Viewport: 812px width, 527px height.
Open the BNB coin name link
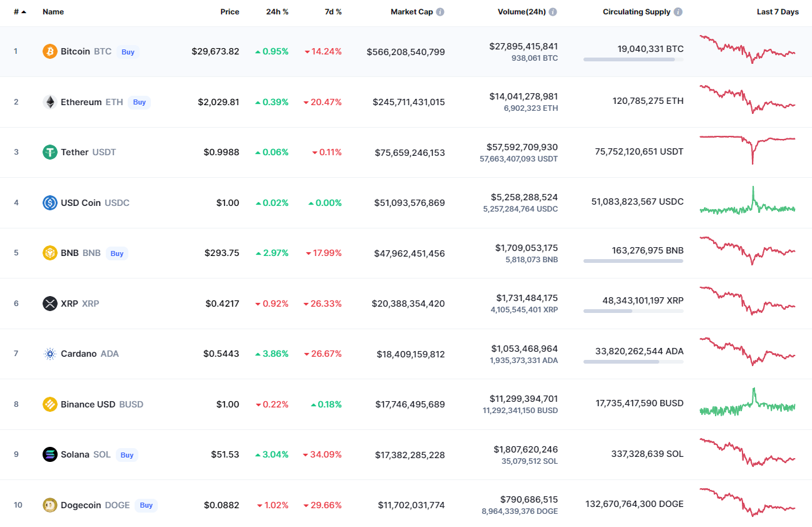click(x=69, y=253)
